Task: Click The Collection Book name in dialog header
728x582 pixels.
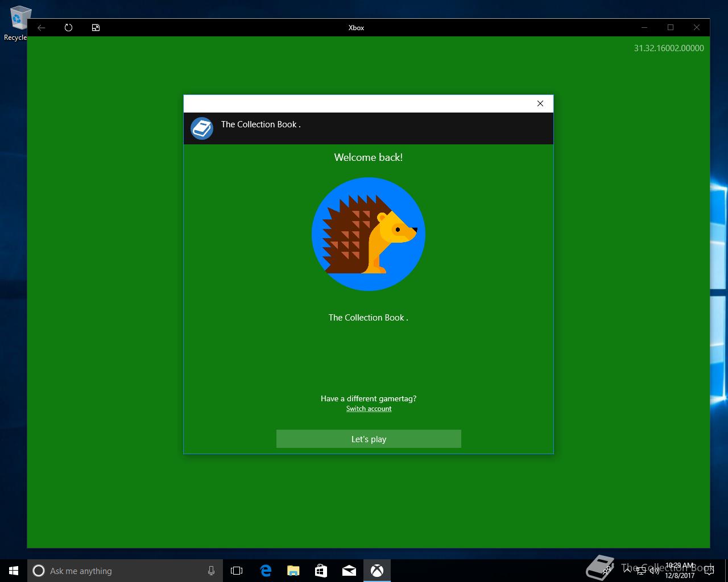Action: tap(261, 124)
